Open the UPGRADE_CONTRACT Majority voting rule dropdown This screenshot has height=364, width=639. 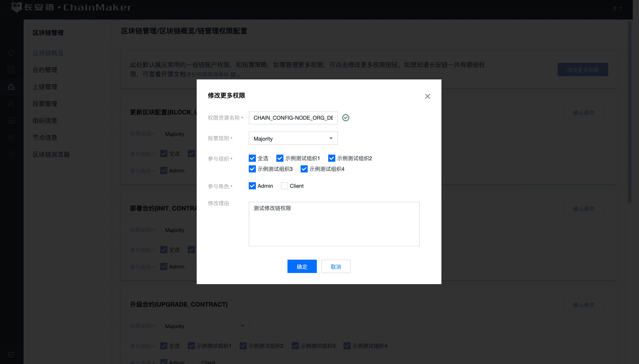(204, 326)
